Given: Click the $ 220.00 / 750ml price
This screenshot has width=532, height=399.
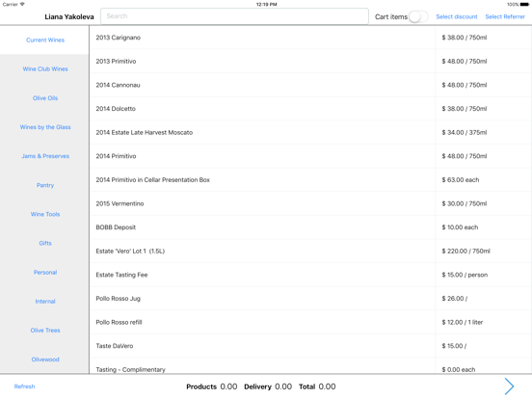Looking at the screenshot, I should pos(465,252).
